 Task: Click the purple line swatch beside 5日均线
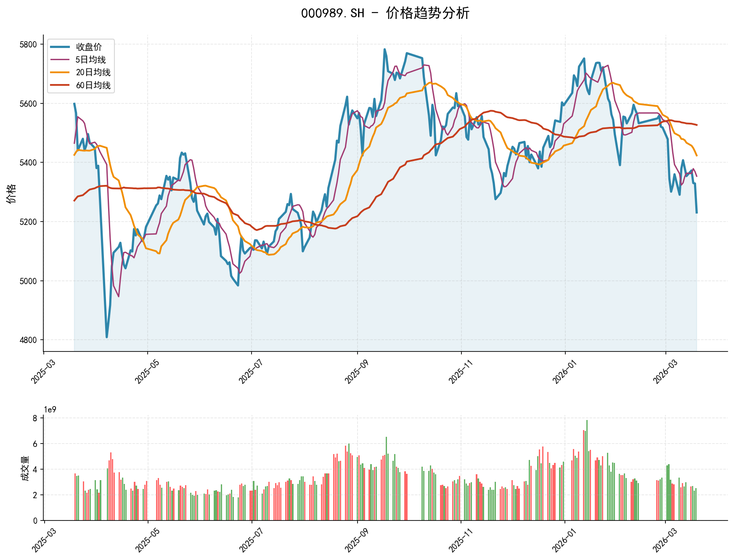[x=60, y=60]
